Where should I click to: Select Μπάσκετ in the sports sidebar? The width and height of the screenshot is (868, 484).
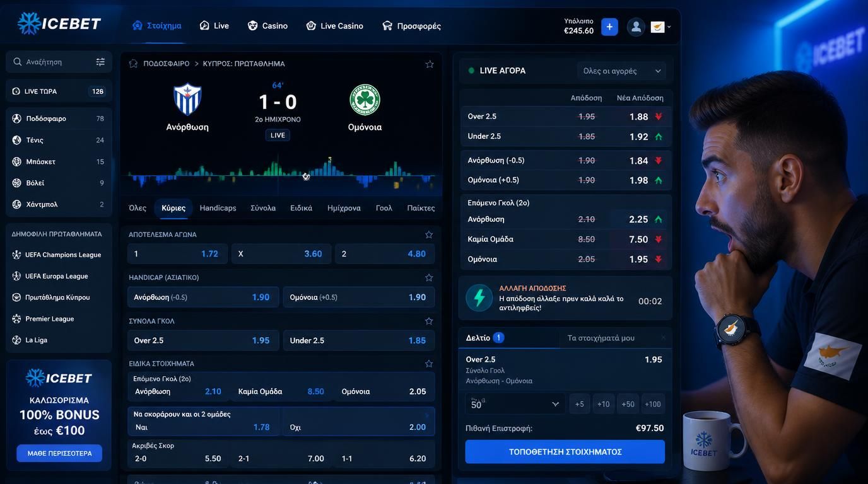[59, 161]
